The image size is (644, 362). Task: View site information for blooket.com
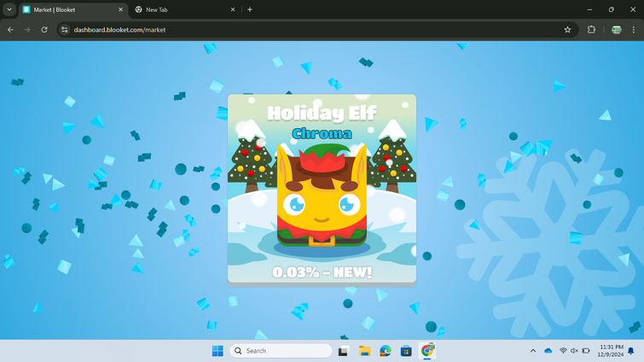(x=65, y=30)
